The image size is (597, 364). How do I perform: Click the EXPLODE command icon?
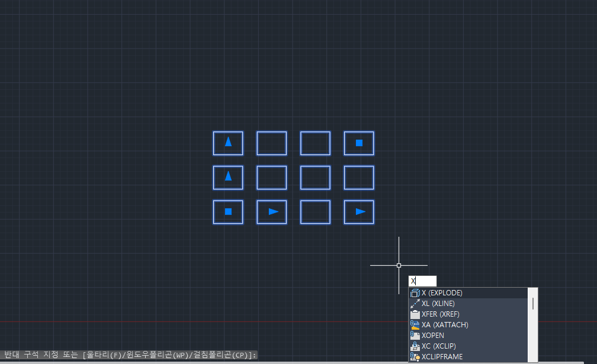[x=415, y=293]
